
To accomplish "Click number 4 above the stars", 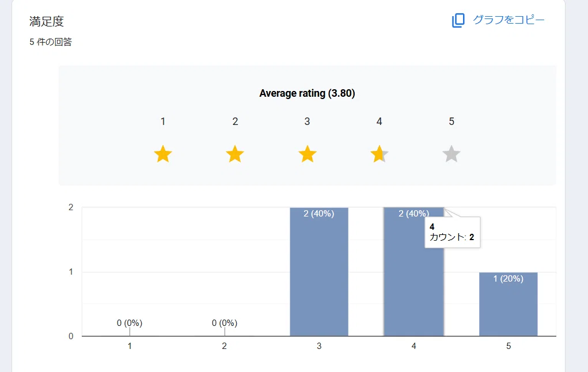I will pos(379,122).
